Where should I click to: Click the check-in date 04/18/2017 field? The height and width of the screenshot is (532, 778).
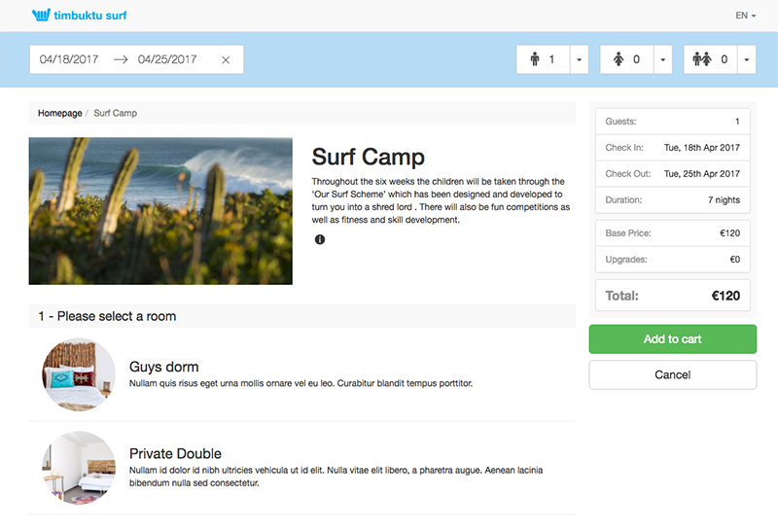click(69, 59)
